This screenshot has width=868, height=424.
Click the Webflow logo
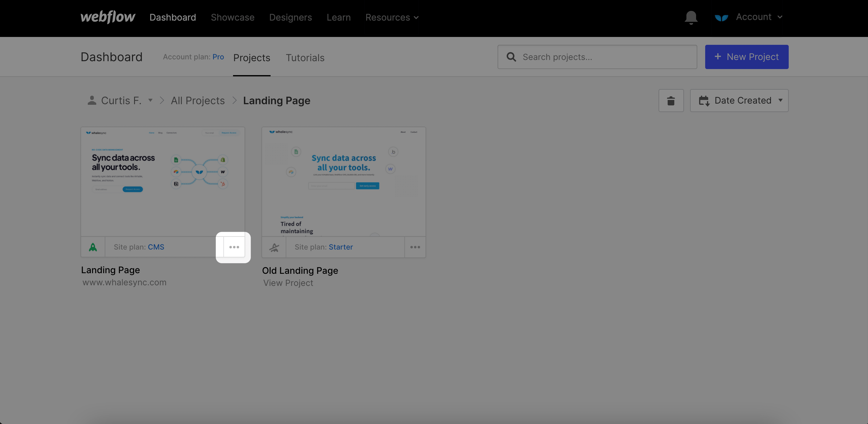[x=107, y=17]
